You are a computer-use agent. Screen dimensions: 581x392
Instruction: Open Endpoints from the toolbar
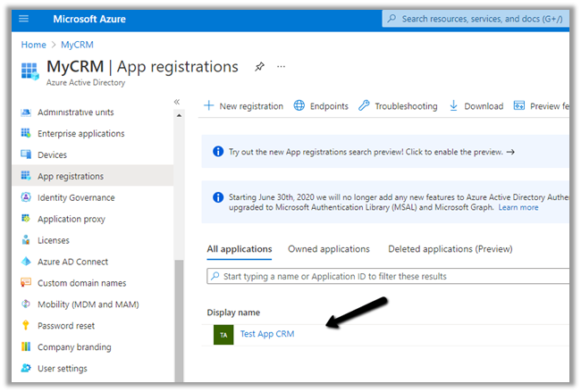coord(321,106)
